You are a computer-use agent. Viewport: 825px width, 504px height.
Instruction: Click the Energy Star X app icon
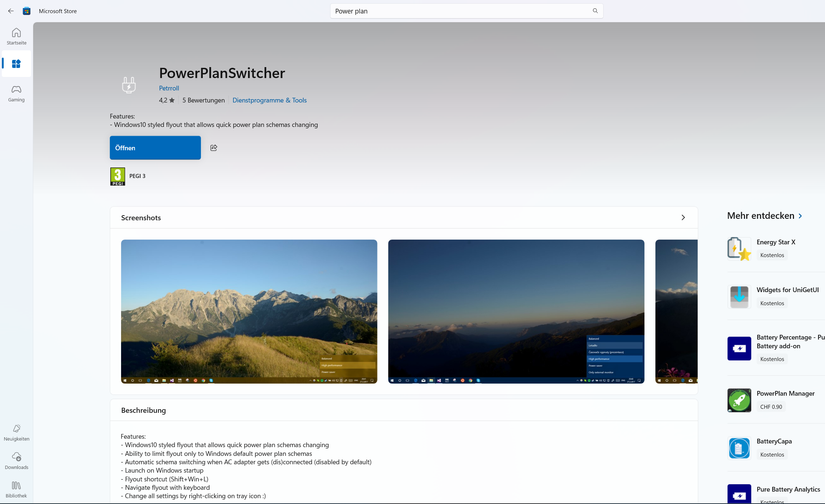(x=739, y=249)
